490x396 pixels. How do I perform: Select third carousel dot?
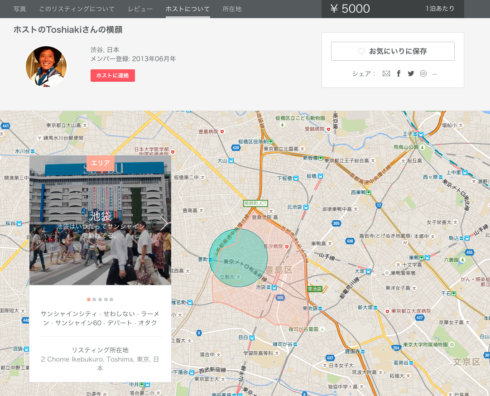tap(100, 299)
